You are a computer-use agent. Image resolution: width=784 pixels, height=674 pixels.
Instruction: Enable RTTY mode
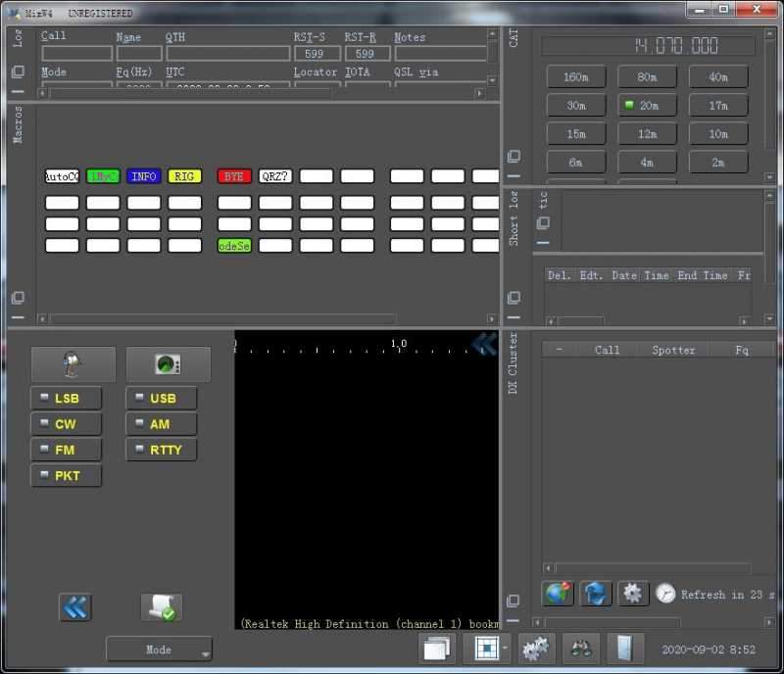[x=160, y=450]
